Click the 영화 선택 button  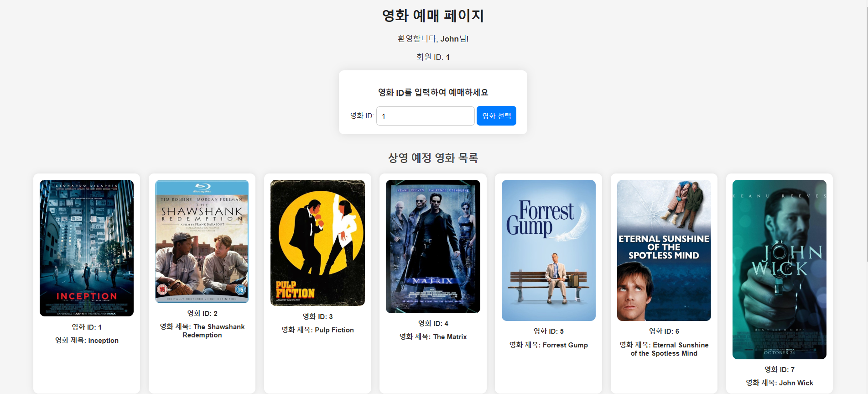pos(496,116)
